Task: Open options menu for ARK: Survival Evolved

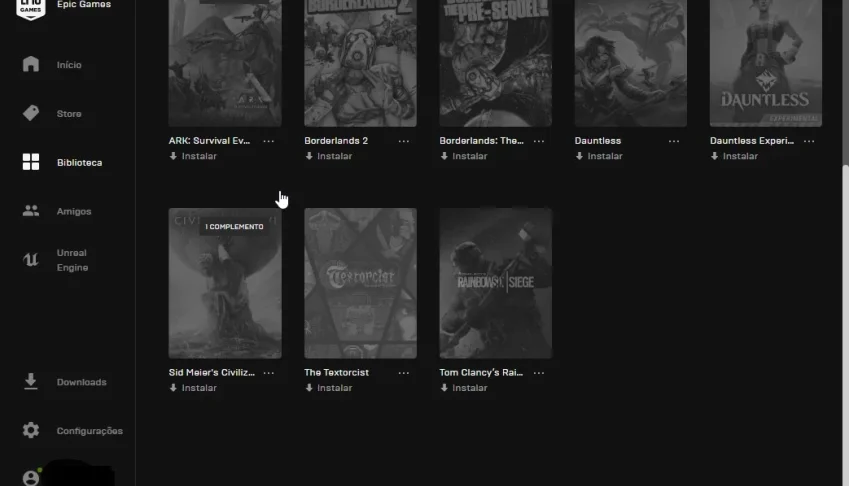Action: click(269, 141)
